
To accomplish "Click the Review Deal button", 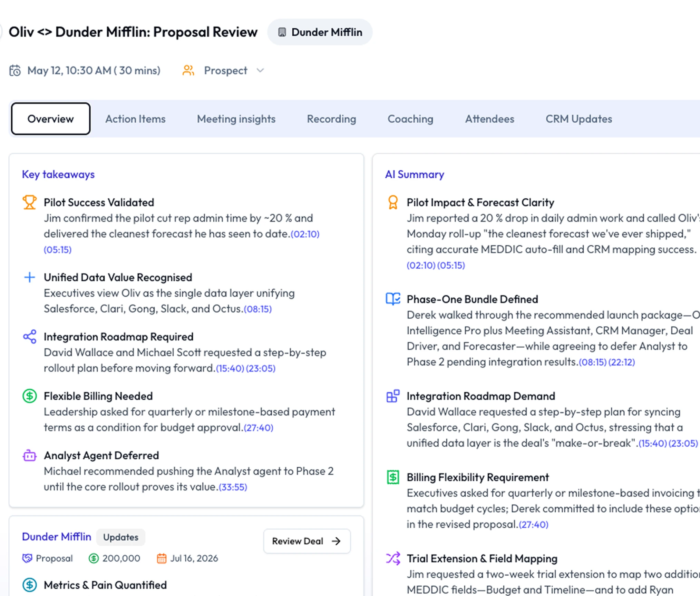I will [307, 541].
